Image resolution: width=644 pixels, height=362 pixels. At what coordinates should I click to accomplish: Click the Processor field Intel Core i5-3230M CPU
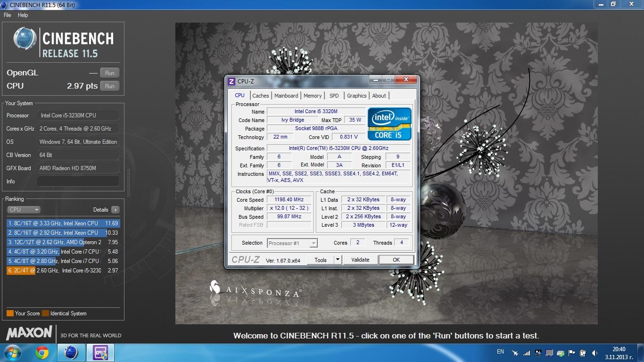[78, 115]
